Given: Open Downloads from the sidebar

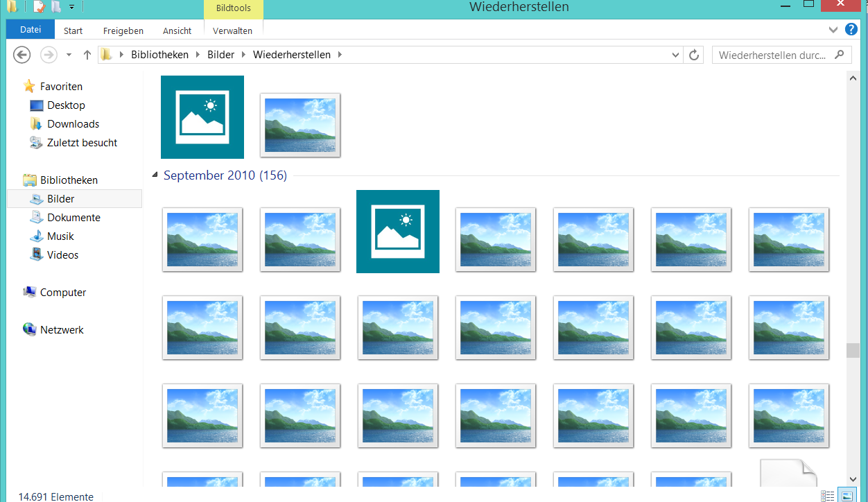Looking at the screenshot, I should [x=73, y=124].
